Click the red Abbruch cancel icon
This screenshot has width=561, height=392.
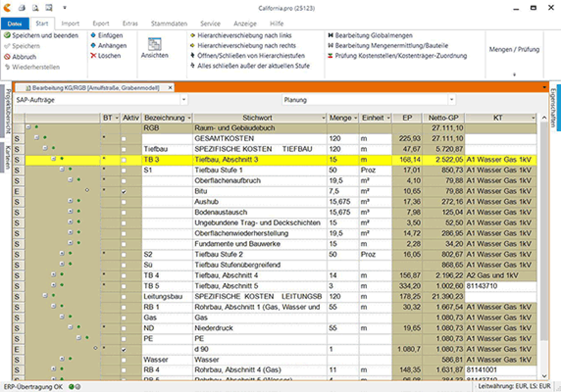coord(7,57)
